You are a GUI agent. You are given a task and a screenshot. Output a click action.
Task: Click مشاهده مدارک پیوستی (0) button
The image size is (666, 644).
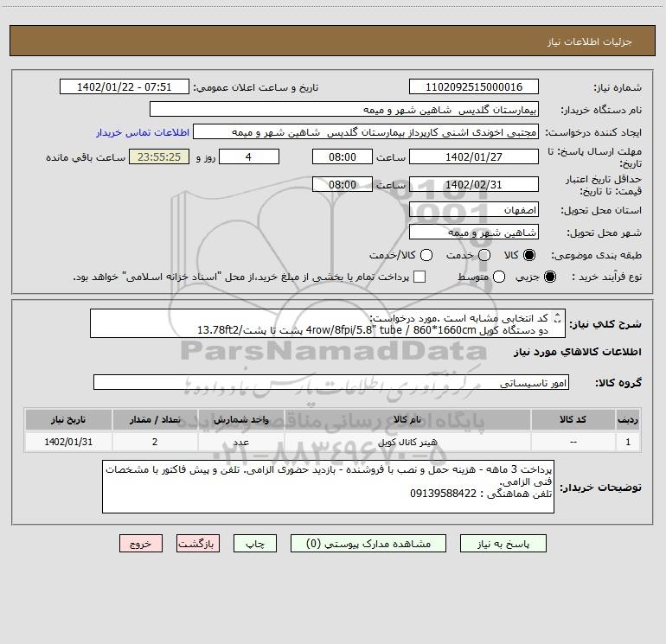click(x=368, y=544)
